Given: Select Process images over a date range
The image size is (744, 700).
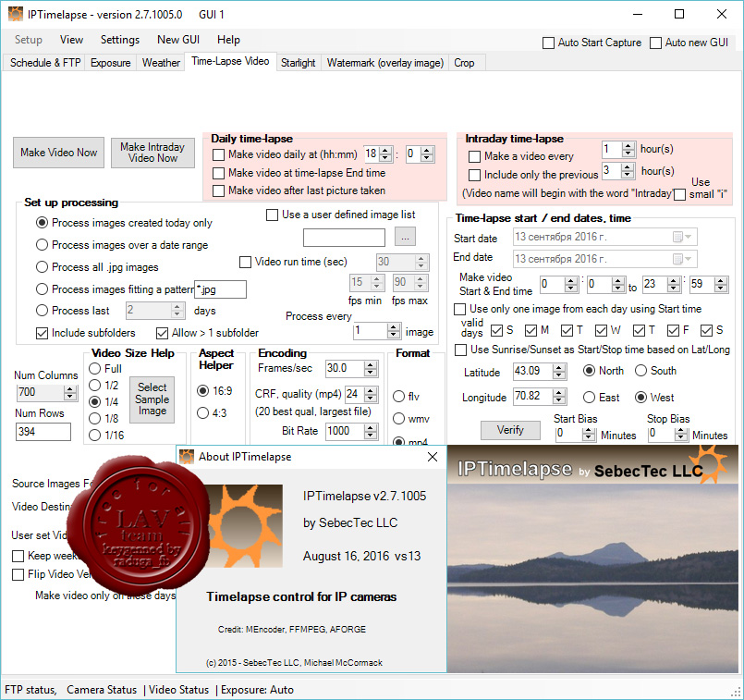Looking at the screenshot, I should 43,245.
